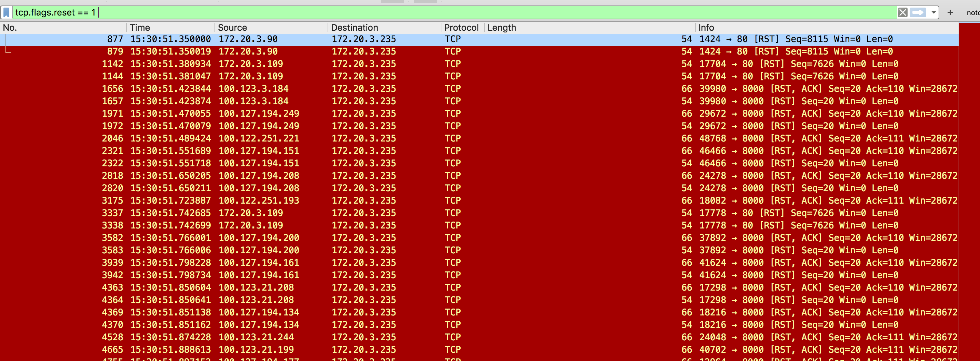Sort by the Length column header

(x=590, y=27)
